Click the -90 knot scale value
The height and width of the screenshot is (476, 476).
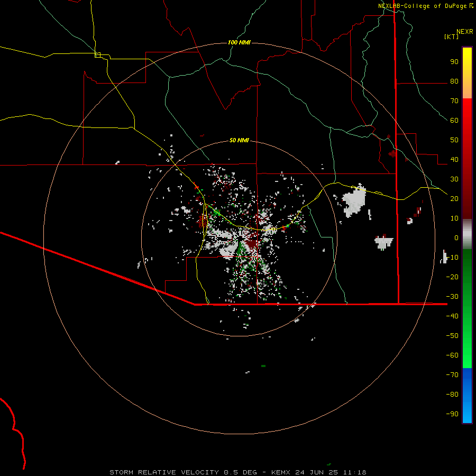(452, 414)
